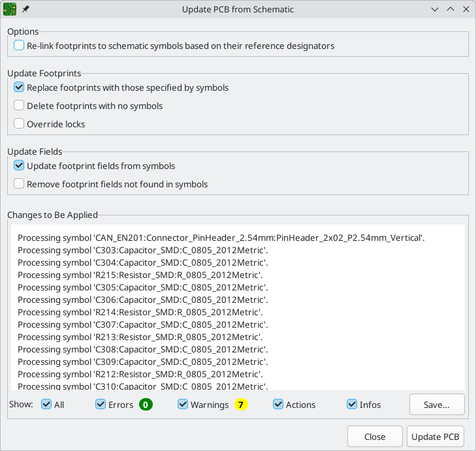Click the KiCad application icon in title bar
The image size is (476, 451).
(10, 10)
